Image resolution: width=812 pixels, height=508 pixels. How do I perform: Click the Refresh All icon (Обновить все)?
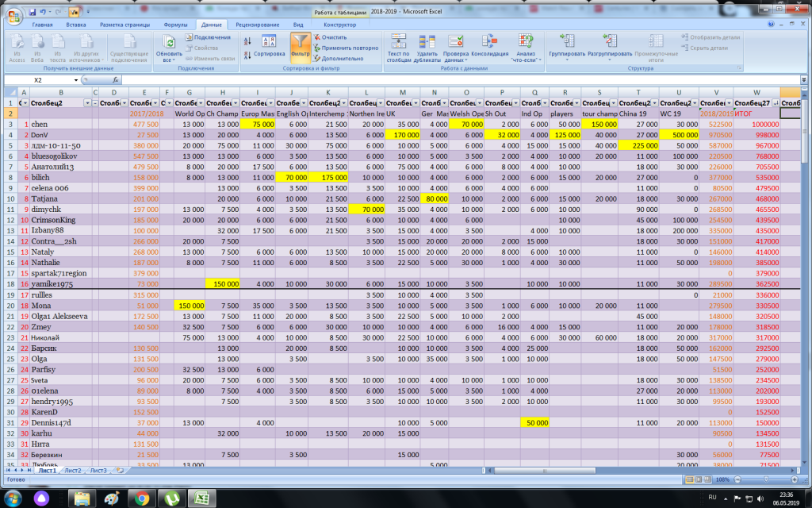[167, 46]
